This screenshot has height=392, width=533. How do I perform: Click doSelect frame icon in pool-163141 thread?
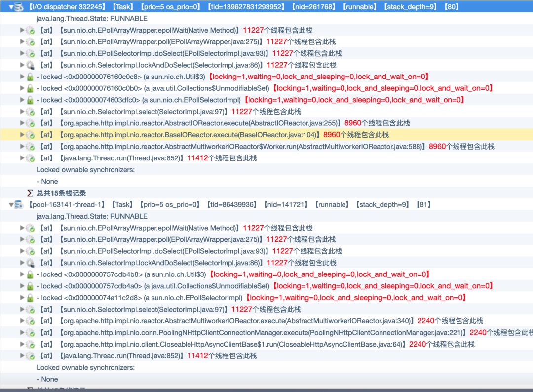[x=30, y=251]
